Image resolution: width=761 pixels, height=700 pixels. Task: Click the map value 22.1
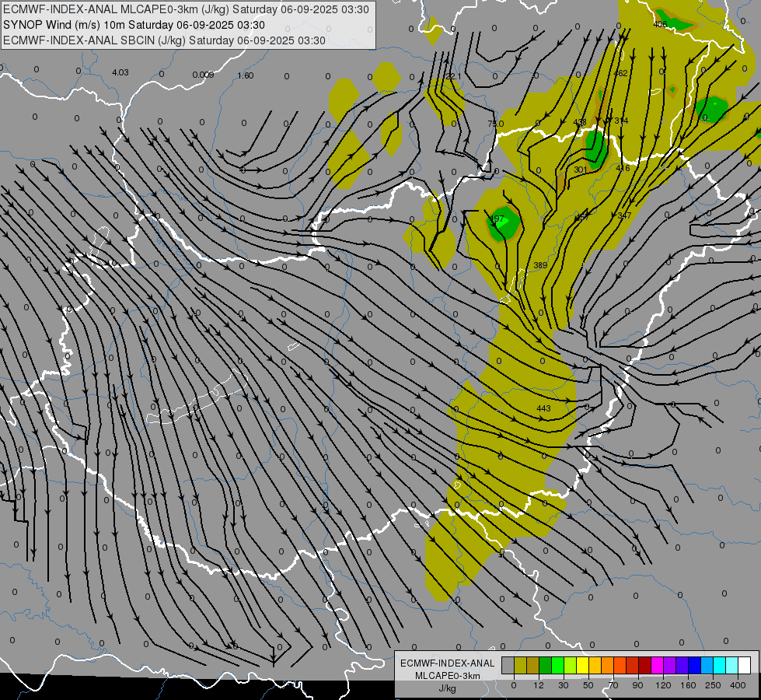click(x=454, y=76)
